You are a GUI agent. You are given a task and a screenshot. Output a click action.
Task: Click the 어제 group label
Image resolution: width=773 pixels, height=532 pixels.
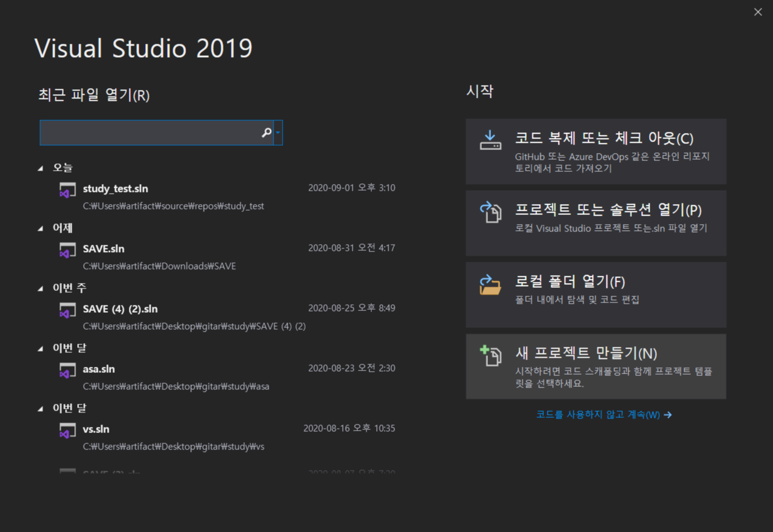pos(63,228)
